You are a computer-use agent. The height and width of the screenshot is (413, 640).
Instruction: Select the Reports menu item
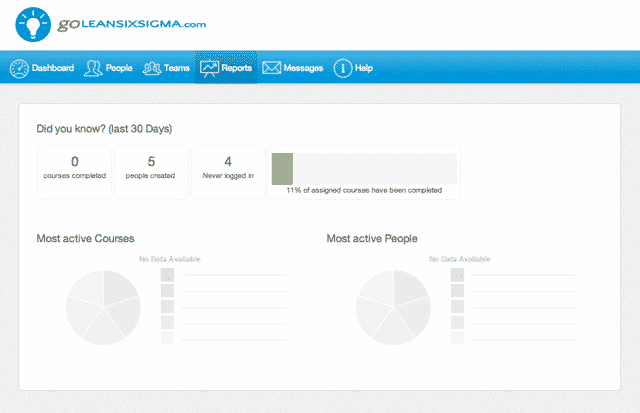226,68
